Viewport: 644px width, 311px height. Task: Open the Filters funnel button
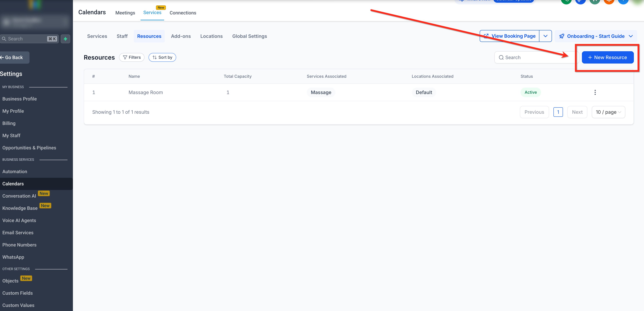click(x=132, y=57)
